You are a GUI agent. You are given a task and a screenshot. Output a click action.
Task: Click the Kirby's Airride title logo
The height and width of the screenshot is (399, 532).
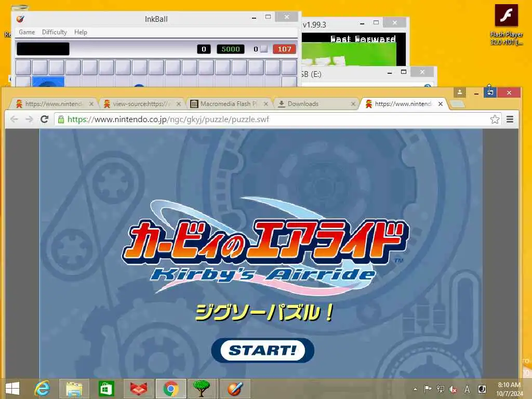coord(265,247)
